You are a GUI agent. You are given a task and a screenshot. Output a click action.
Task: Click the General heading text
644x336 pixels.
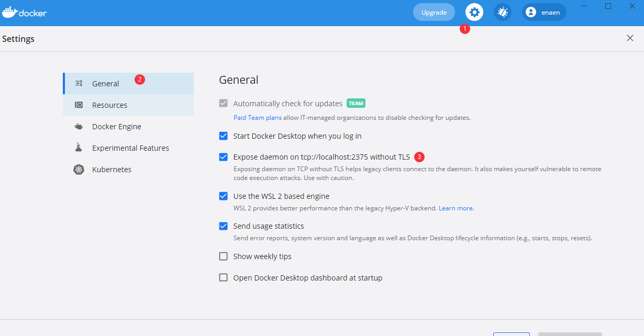tap(239, 80)
